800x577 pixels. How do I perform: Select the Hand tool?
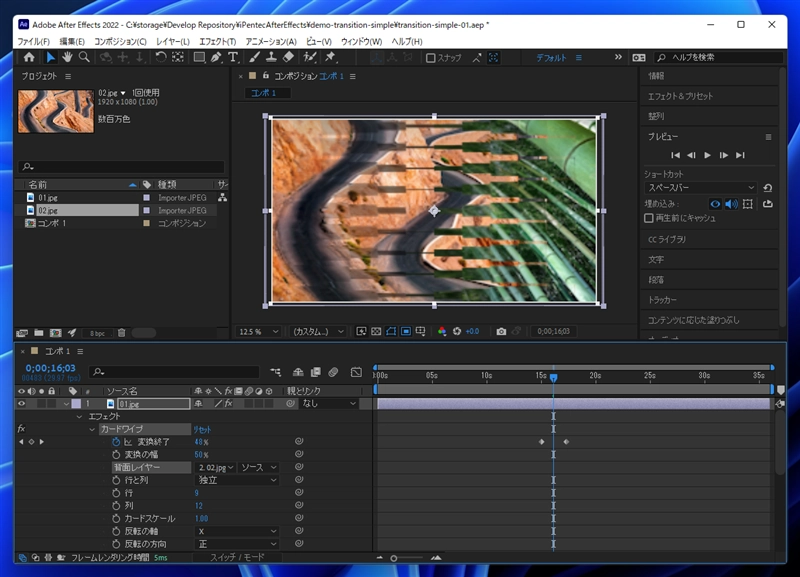67,57
